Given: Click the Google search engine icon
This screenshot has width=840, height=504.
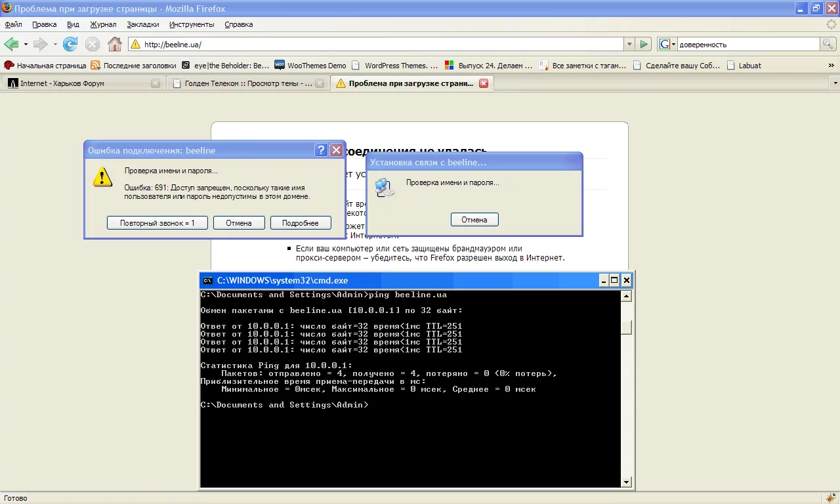Looking at the screenshot, I should (x=665, y=44).
